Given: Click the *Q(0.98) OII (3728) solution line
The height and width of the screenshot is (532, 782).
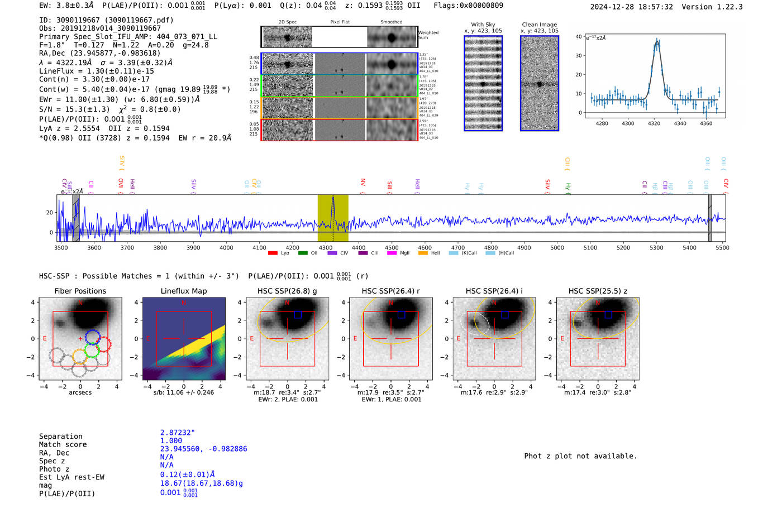Looking at the screenshot, I should point(135,138).
